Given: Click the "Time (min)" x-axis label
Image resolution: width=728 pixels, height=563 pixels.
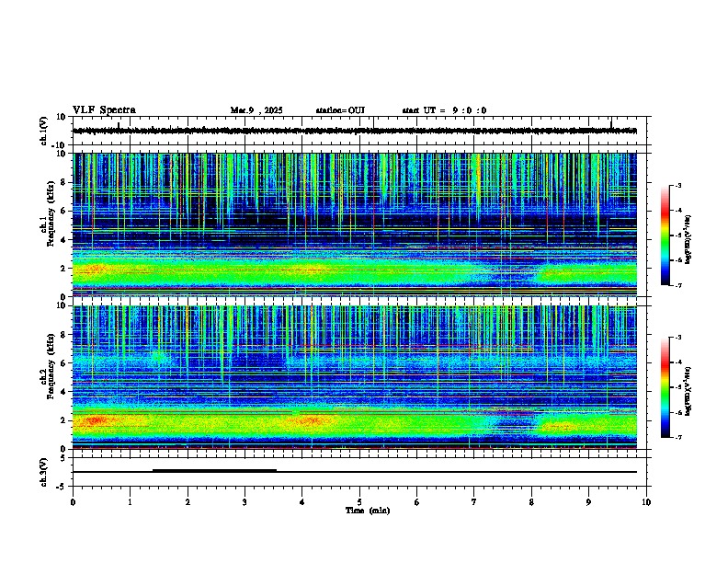Looking at the screenshot, I should [368, 511].
